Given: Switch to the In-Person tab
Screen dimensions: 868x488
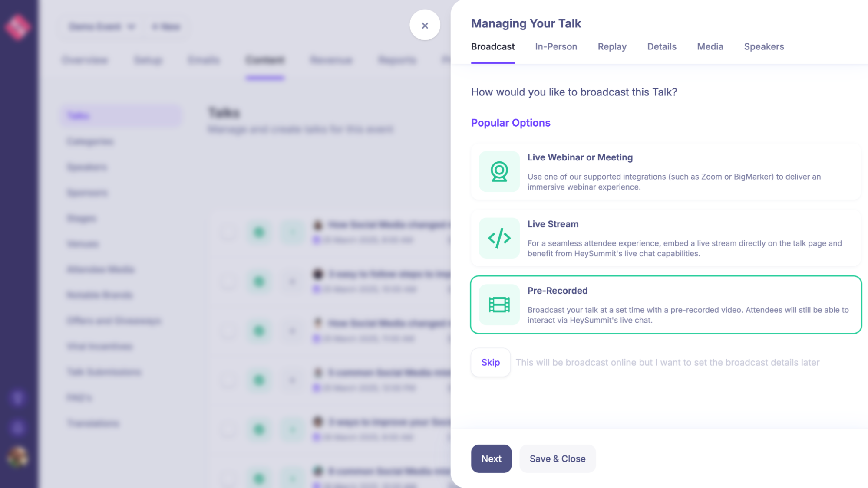Looking at the screenshot, I should coord(556,47).
